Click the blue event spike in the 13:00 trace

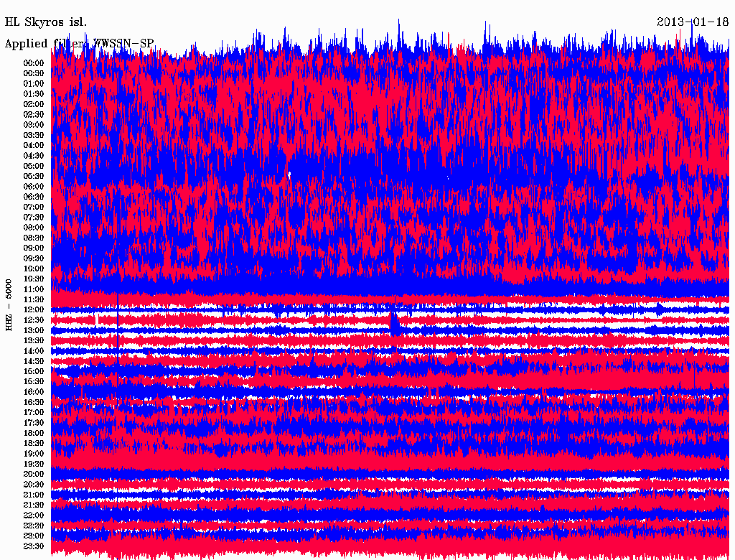395,325
